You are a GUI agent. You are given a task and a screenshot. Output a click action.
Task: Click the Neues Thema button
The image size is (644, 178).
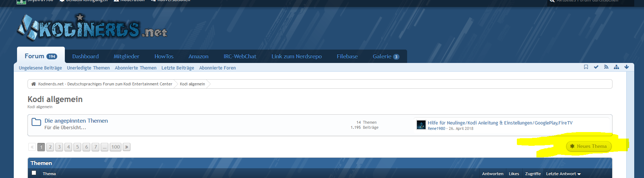pos(589,146)
